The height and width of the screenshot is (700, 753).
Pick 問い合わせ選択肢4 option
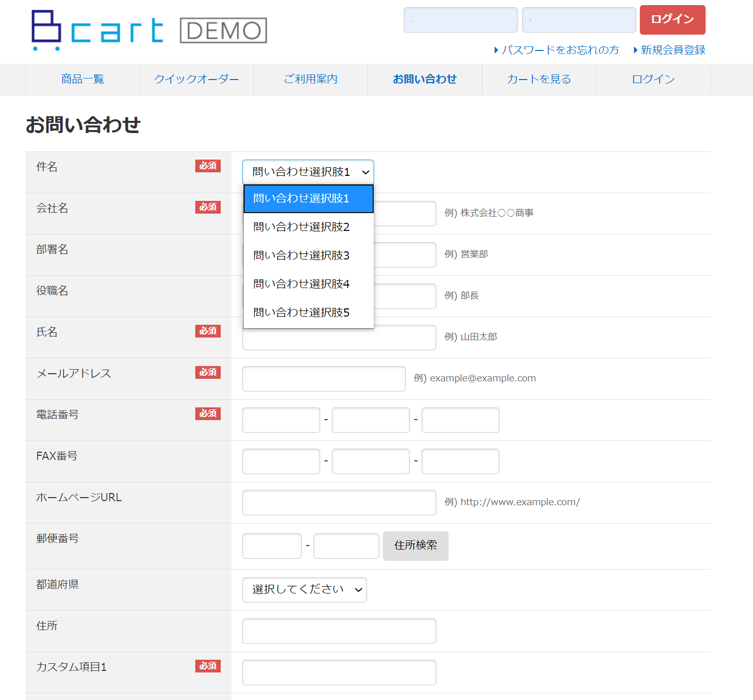point(308,284)
